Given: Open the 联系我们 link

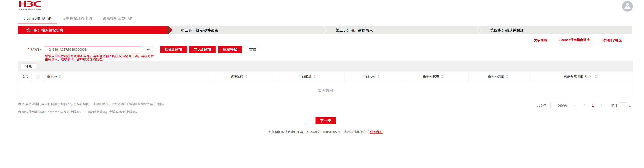Looking at the screenshot, I should point(376,132).
